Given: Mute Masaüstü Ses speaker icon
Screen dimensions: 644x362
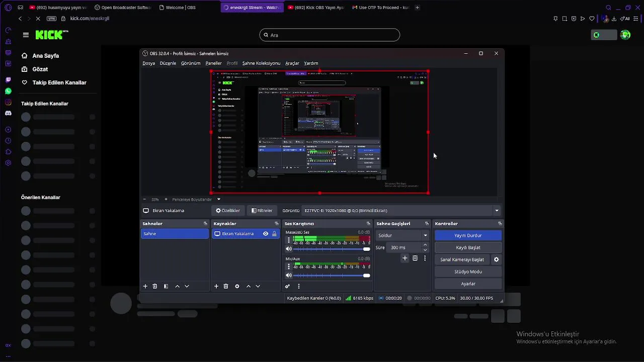Looking at the screenshot, I should click(289, 249).
